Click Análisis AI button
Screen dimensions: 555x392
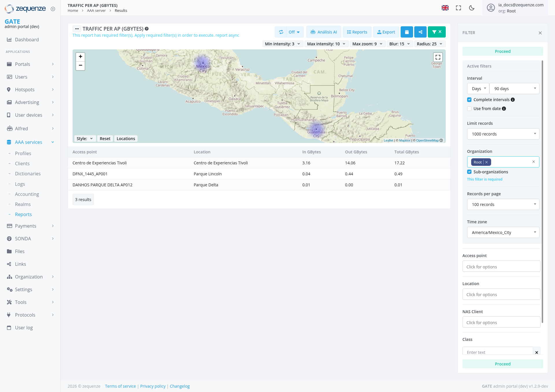[x=324, y=32]
